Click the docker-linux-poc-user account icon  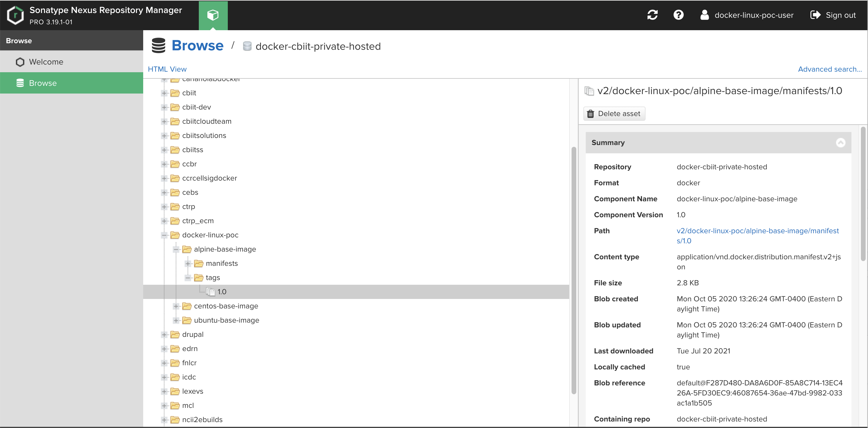click(x=704, y=15)
